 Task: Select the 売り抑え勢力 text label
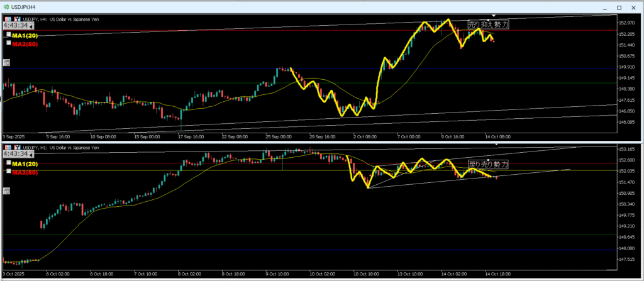[x=488, y=24]
